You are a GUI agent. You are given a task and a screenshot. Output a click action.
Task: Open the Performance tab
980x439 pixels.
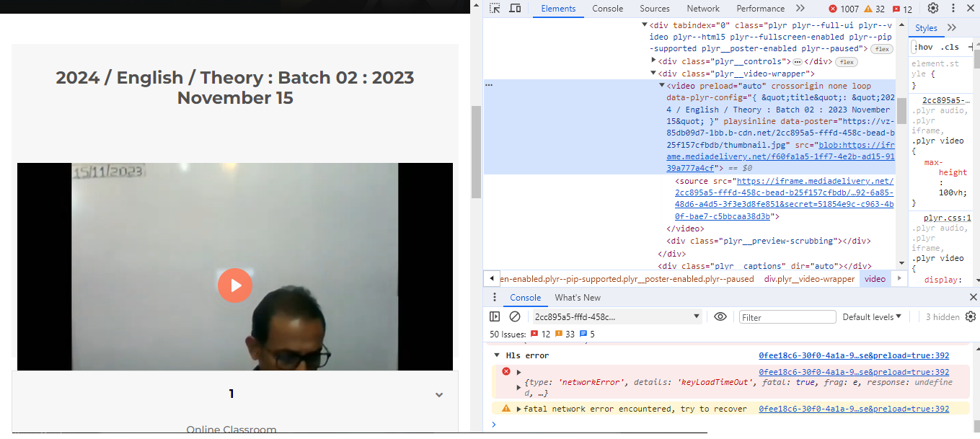(761, 9)
